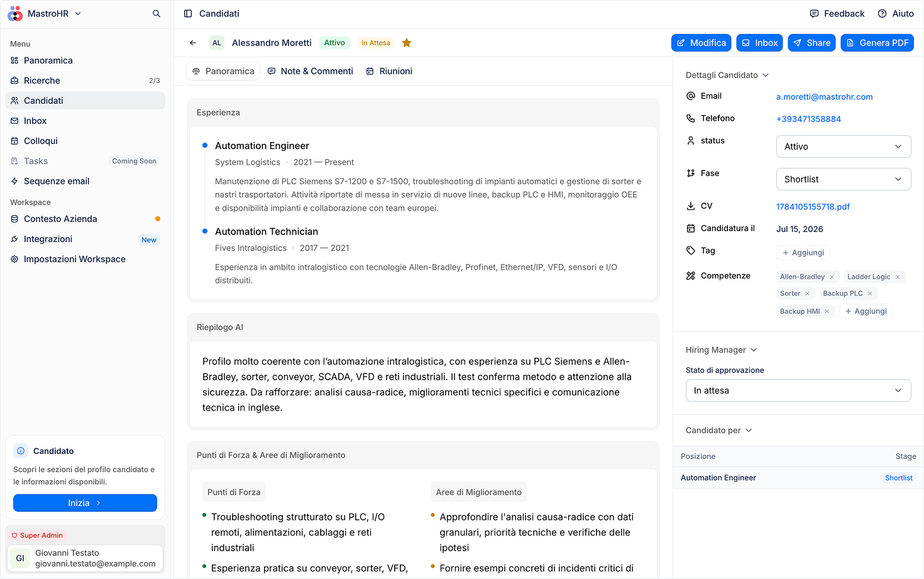Open the Fase dropdown showing Shortlist
This screenshot has height=579, width=924.
tap(844, 179)
